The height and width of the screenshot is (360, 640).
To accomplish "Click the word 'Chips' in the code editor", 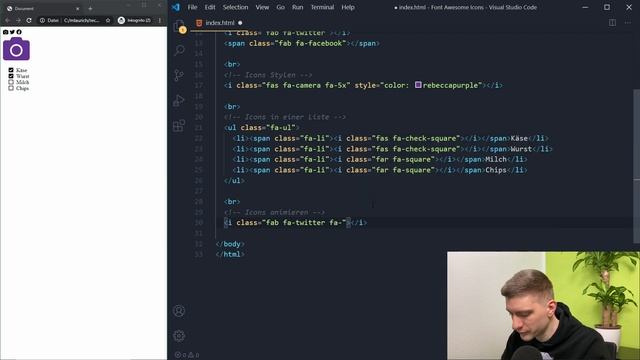I will click(496, 170).
